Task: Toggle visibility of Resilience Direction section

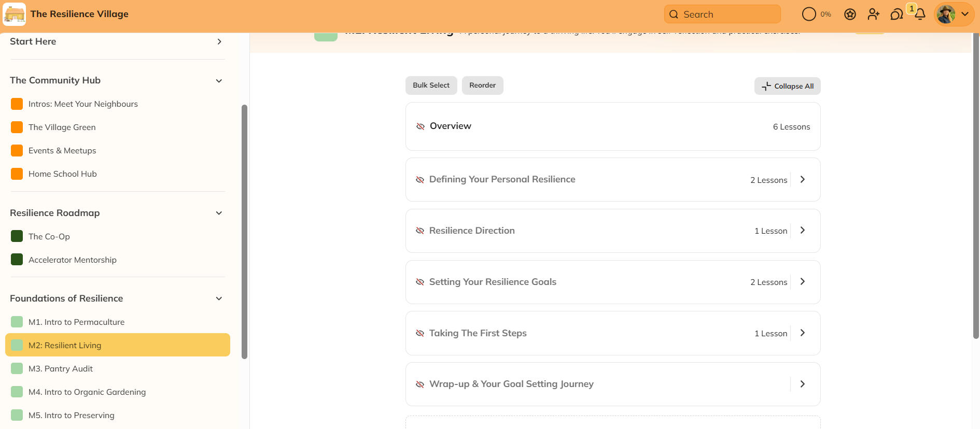Action: tap(420, 231)
